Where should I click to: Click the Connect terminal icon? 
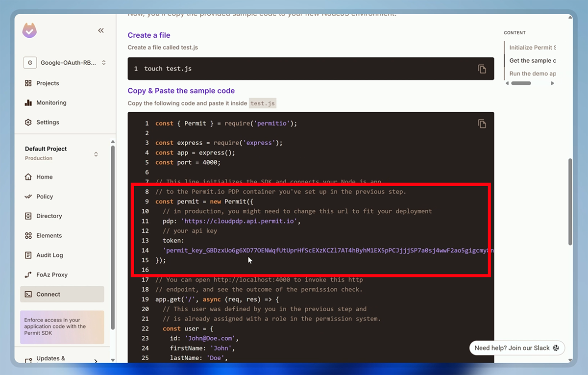click(28, 294)
